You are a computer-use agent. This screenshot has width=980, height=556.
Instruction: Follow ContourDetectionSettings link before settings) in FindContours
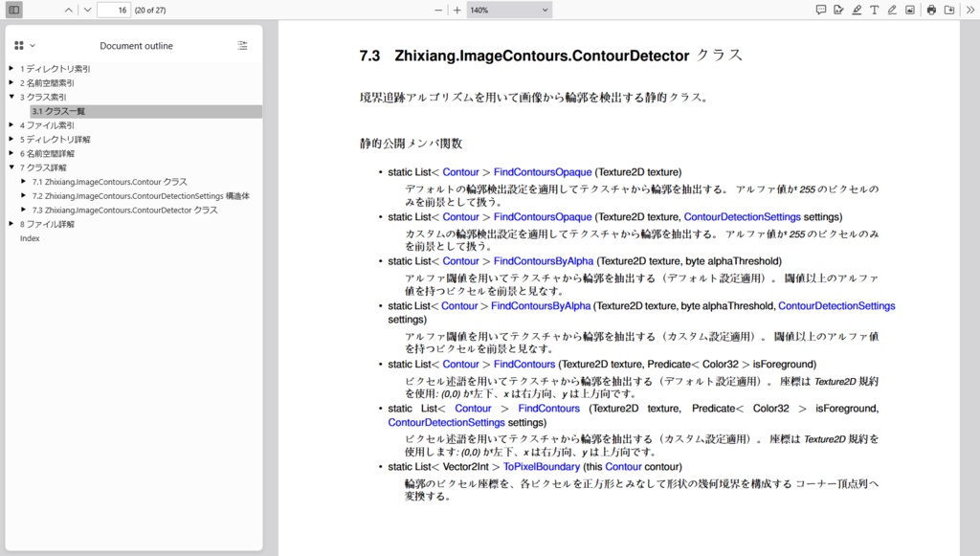446,422
